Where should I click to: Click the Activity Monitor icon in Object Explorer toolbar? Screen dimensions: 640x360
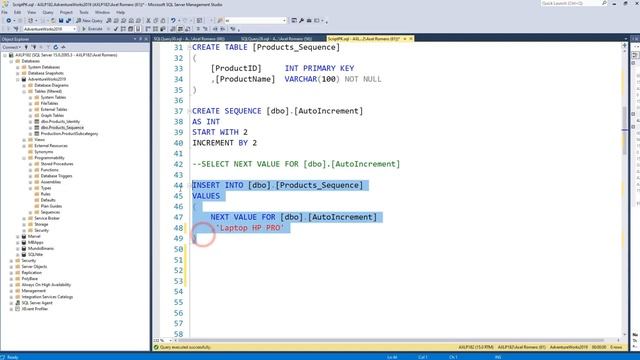click(x=63, y=47)
